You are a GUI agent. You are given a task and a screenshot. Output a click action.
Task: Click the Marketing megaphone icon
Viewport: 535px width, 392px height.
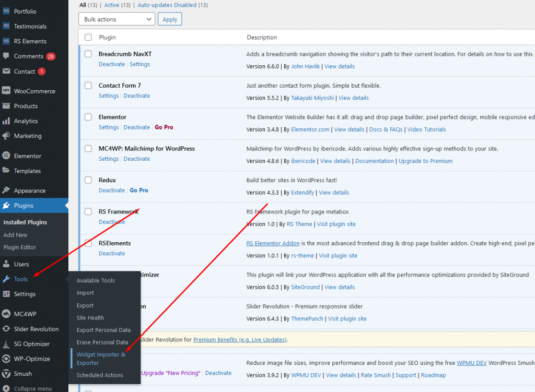pos(6,136)
